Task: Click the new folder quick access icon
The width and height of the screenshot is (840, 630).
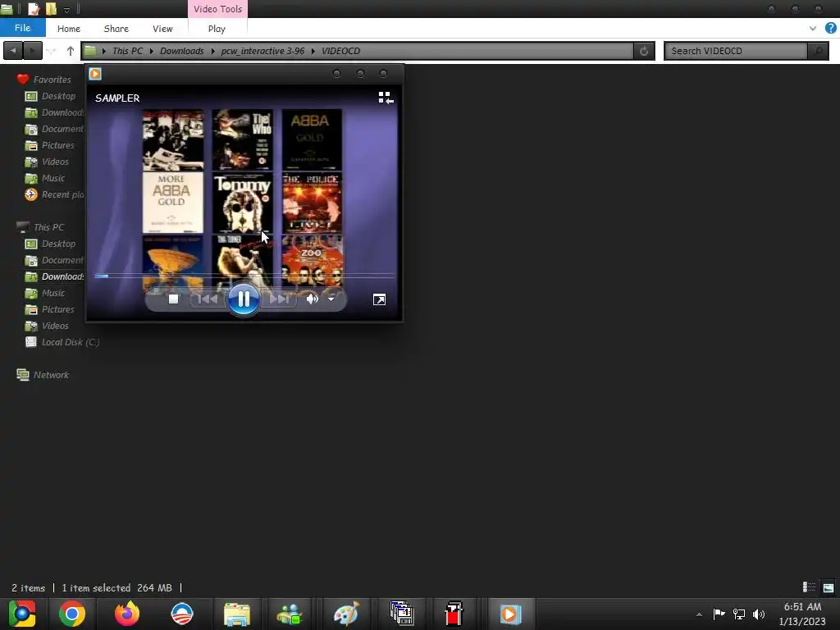Action: coord(51,8)
